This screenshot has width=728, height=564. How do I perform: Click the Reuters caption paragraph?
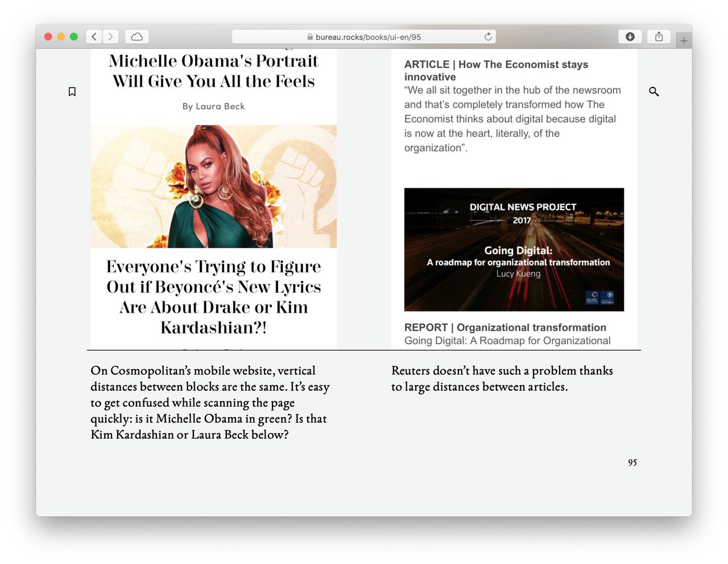click(502, 379)
